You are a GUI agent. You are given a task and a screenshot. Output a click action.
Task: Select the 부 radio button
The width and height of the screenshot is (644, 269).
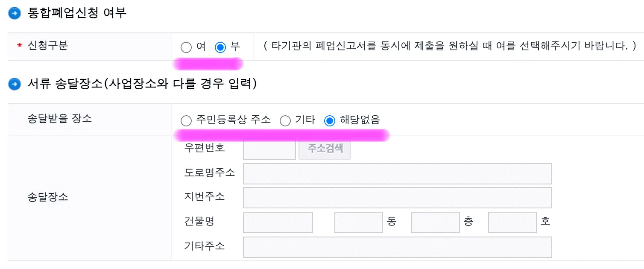coord(220,47)
